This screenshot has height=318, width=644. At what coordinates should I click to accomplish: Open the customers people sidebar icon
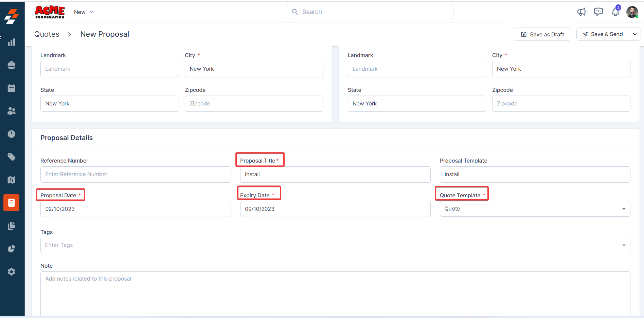12,111
